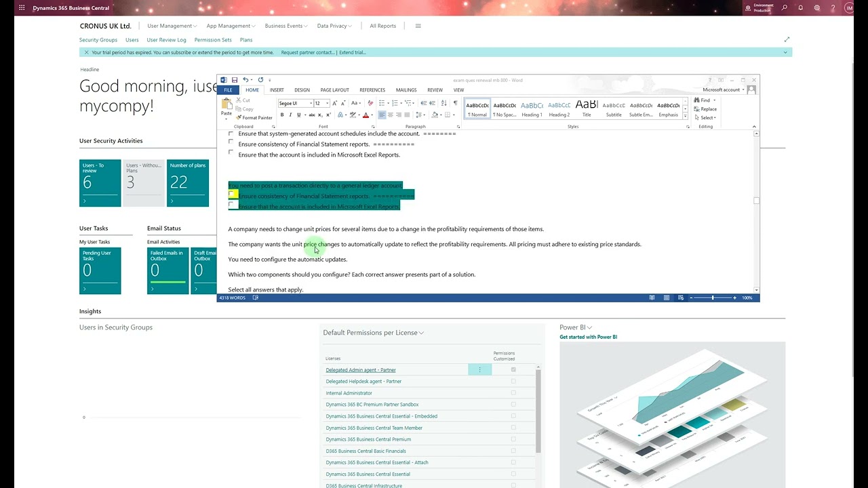Open the IM user account avatar
Viewport: 868px width, 488px height.
849,8
